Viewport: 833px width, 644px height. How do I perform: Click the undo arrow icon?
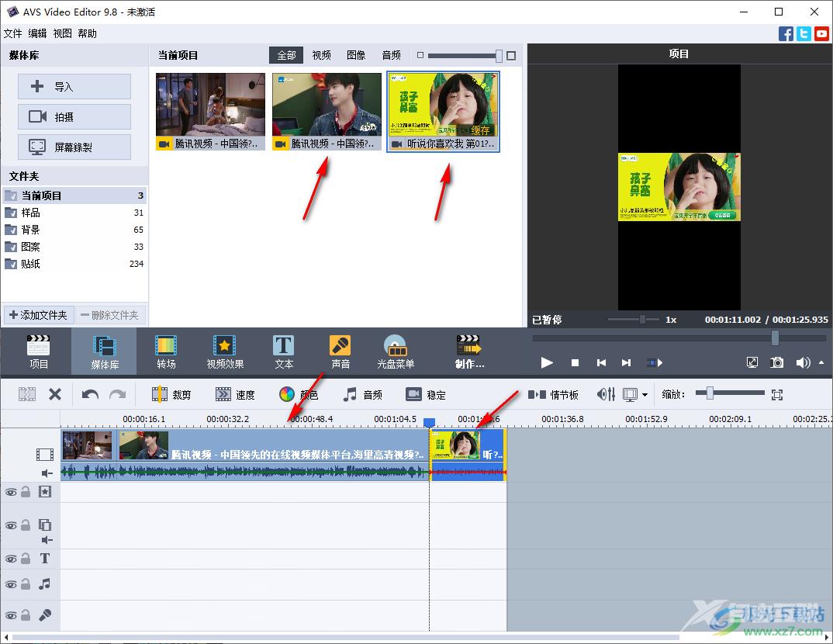coord(90,394)
